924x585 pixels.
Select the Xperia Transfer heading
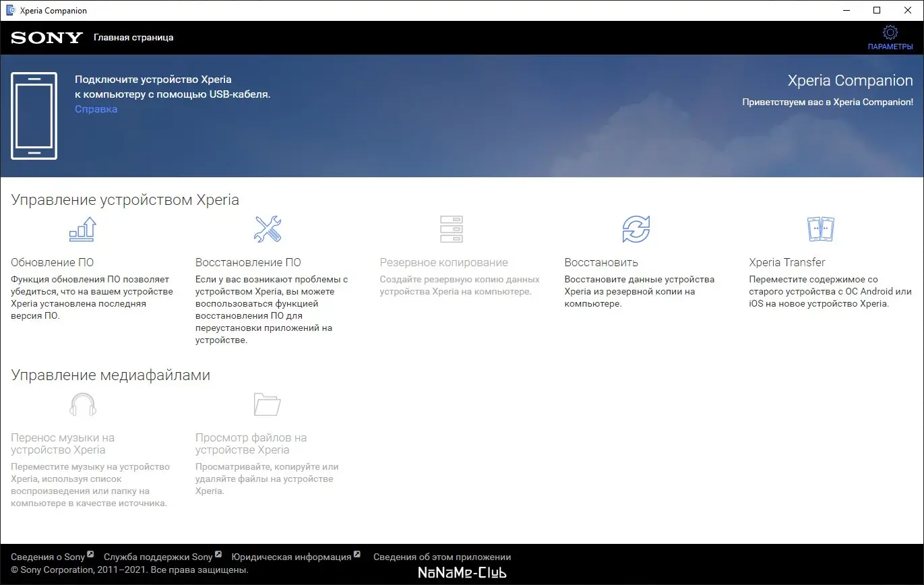(787, 262)
